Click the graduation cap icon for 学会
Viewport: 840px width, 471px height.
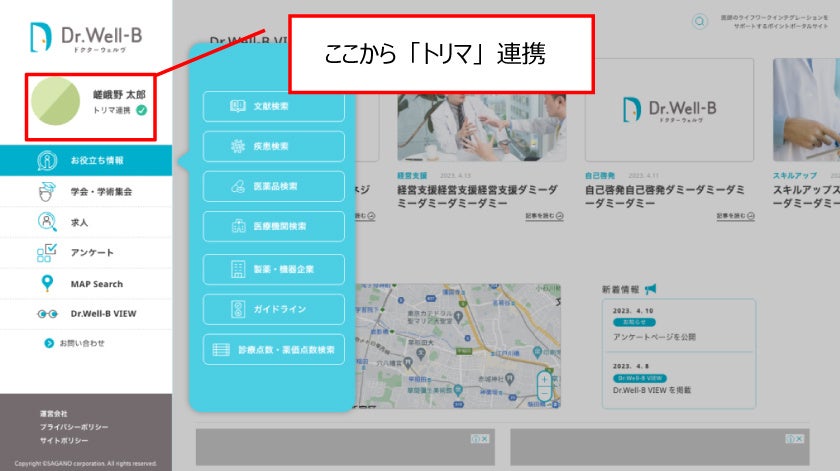point(47,191)
